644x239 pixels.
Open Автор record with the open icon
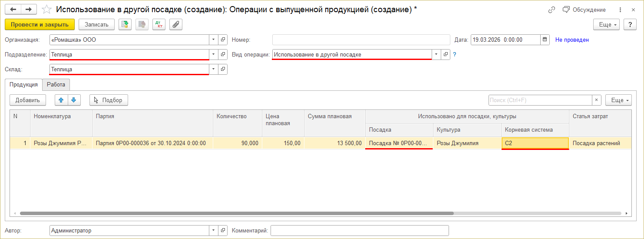(223, 230)
